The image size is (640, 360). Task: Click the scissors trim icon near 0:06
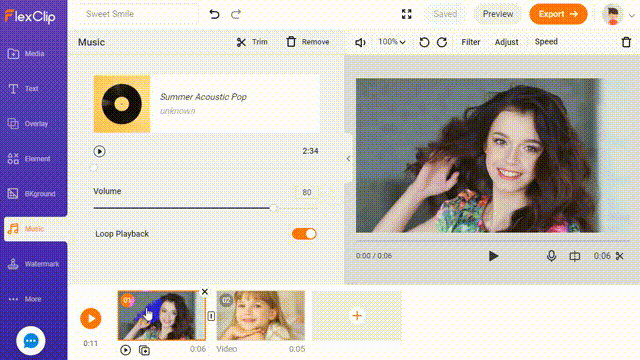pos(620,256)
